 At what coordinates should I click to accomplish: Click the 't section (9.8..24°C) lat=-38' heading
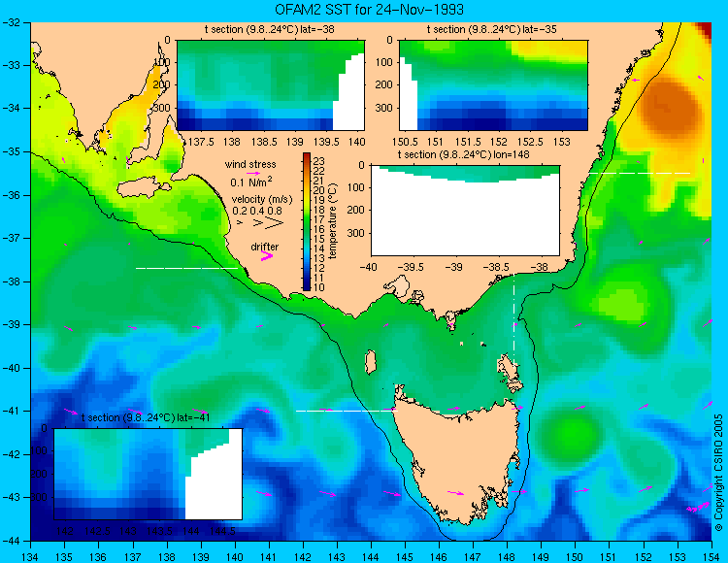270,30
